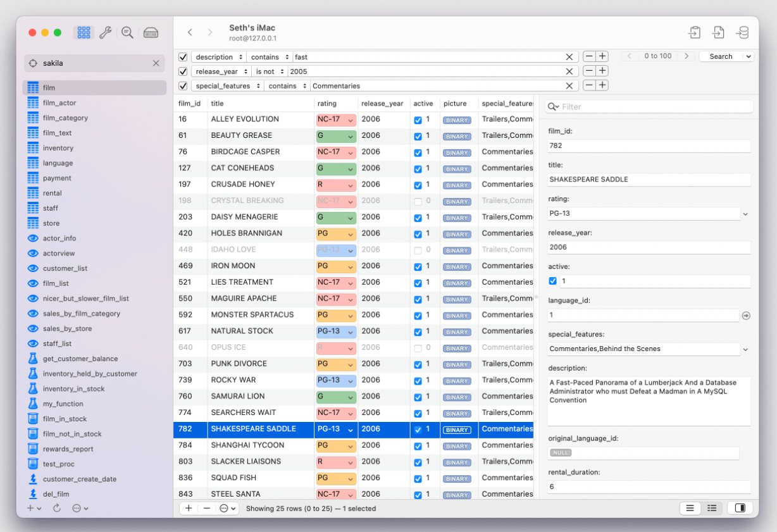The width and height of the screenshot is (777, 532).
Task: Add a filter after the description row
Action: [x=602, y=56]
